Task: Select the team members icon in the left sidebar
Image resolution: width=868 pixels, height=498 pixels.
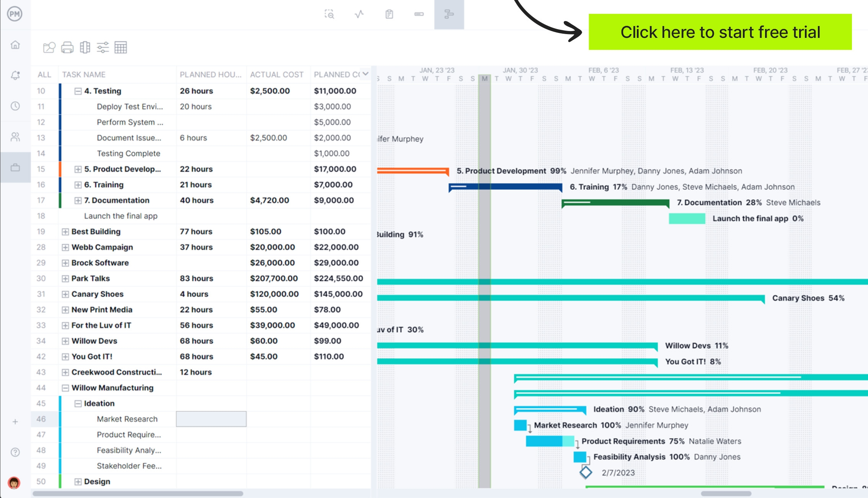Action: click(15, 137)
